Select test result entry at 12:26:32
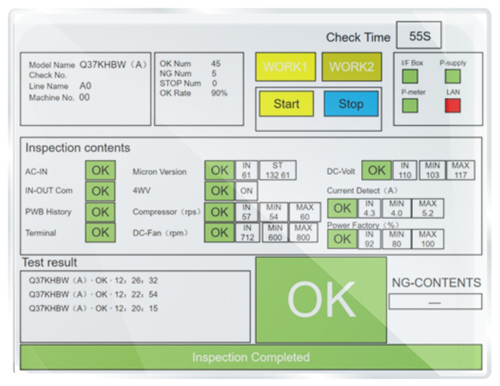500x386 pixels. click(93, 280)
